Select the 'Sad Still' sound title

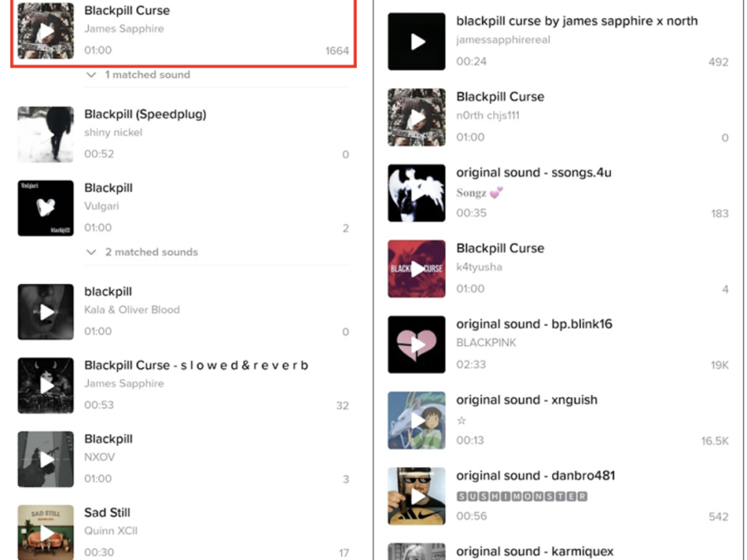pyautogui.click(x=107, y=513)
